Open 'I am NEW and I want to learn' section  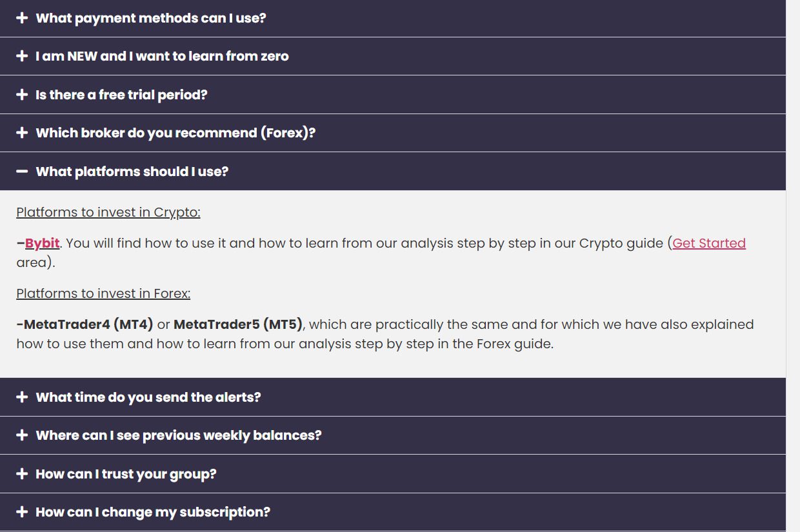(x=393, y=56)
